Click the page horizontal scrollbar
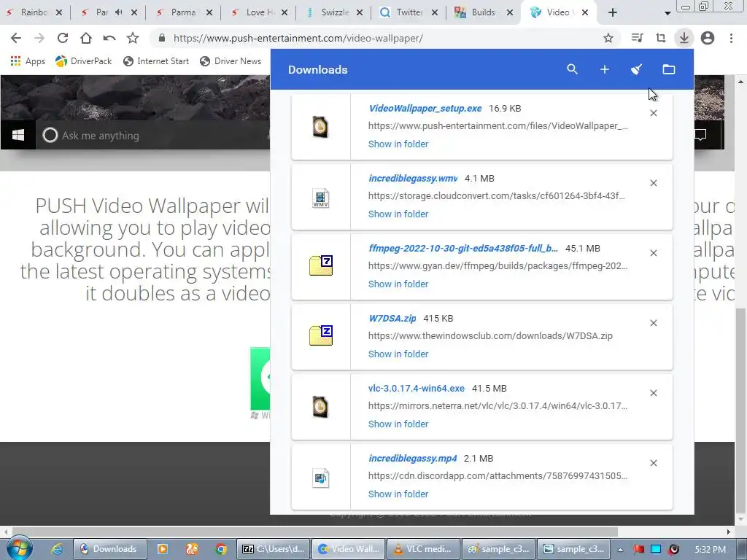 point(314,532)
